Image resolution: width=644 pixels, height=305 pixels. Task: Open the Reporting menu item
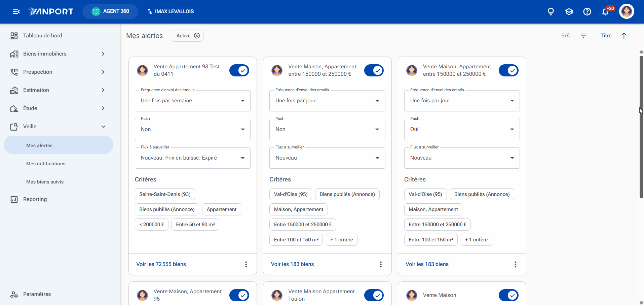[x=35, y=199]
